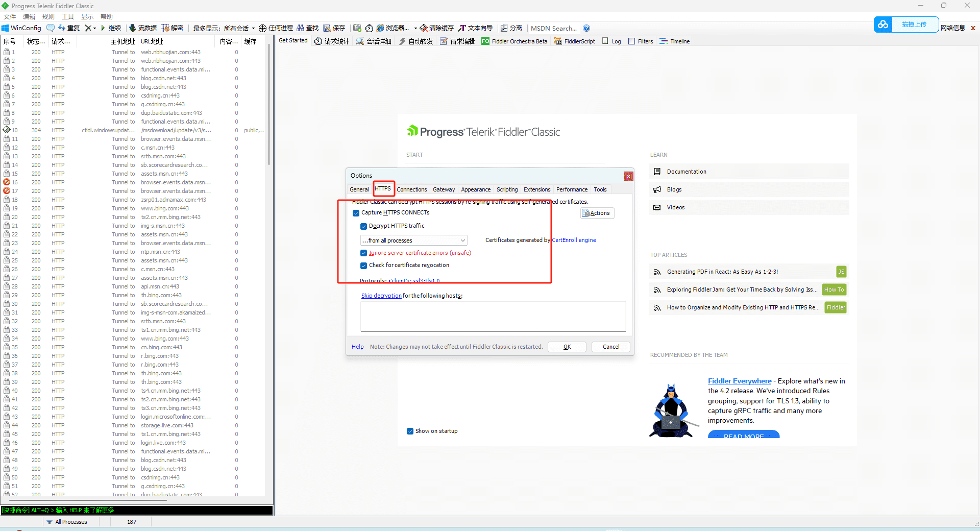Viewport: 980px width, 531px height.
Task: Toggle Ignore server certificate errors checkbox
Action: point(363,253)
